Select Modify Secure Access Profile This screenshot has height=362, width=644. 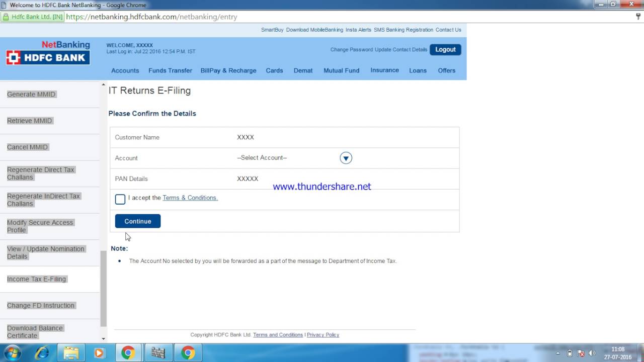(40, 226)
